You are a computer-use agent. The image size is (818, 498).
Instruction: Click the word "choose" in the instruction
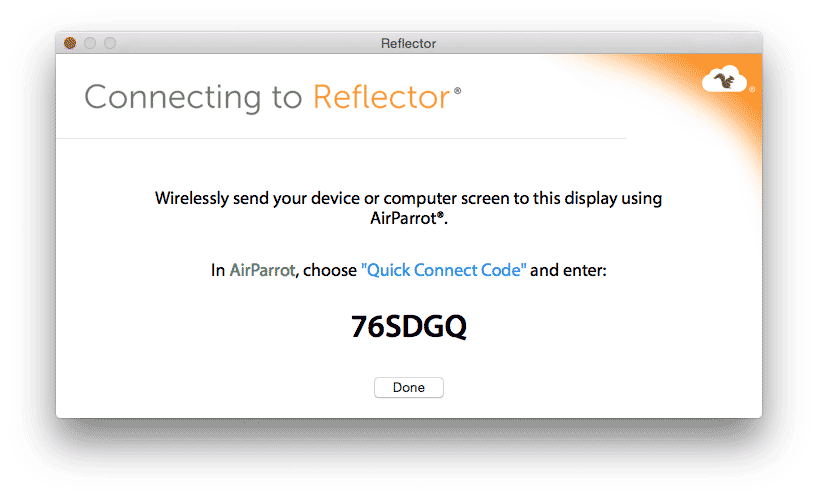point(330,271)
